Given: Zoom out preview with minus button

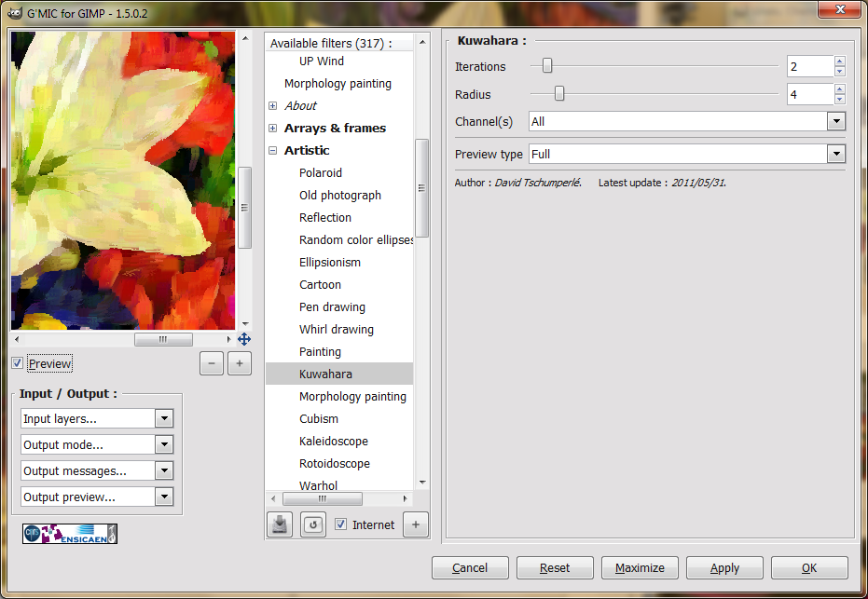Looking at the screenshot, I should pos(212,363).
